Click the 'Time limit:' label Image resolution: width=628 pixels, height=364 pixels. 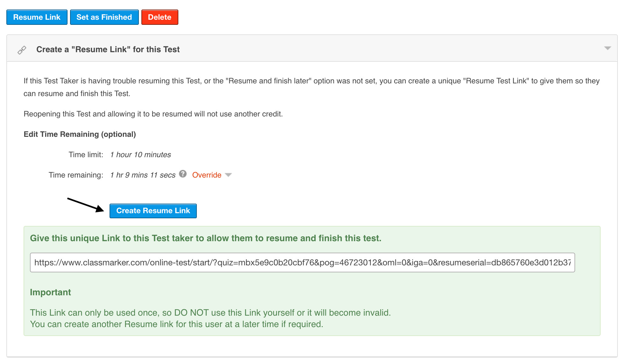(x=86, y=155)
